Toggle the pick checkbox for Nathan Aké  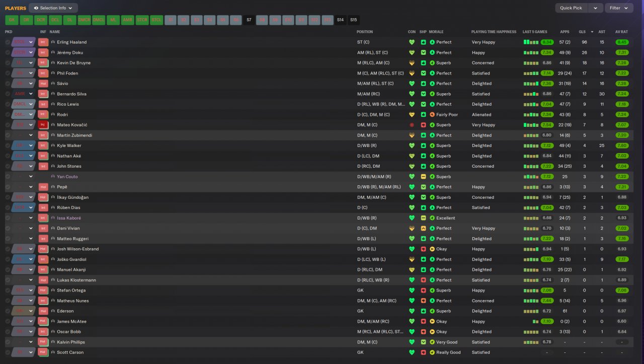(8, 156)
